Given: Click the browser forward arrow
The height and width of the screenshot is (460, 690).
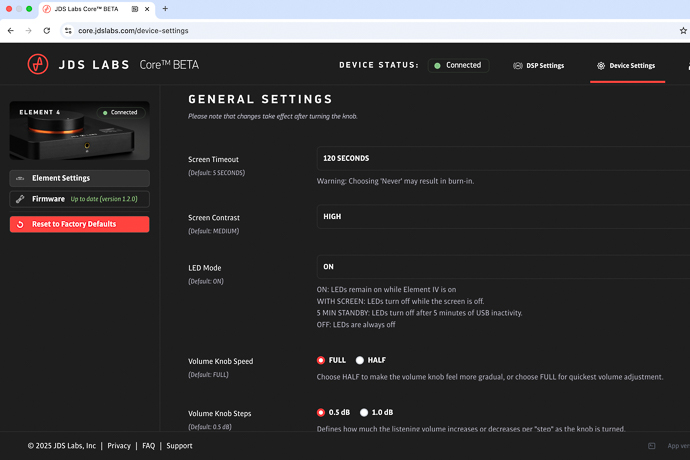Looking at the screenshot, I should pos(29,31).
